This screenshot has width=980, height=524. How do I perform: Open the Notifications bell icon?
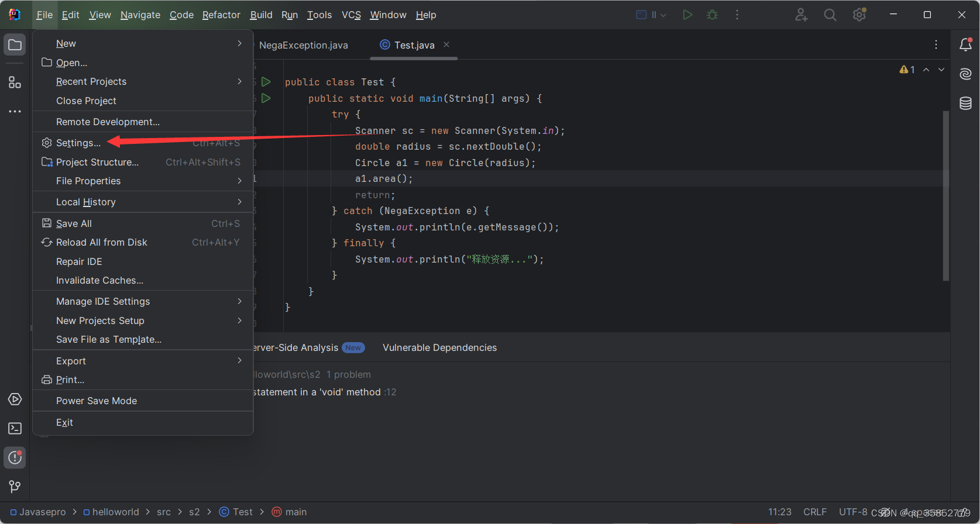[x=965, y=45]
